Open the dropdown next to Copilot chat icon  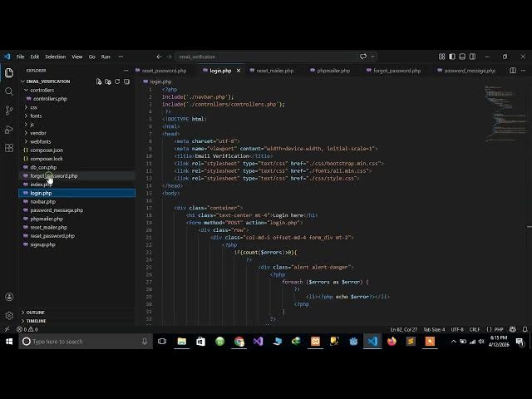(373, 57)
